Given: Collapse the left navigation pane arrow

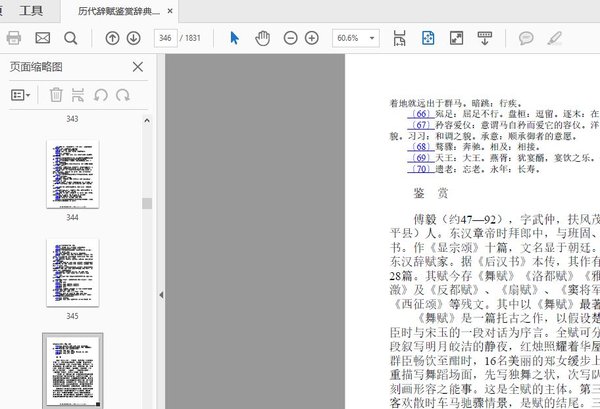Looking at the screenshot, I should [x=161, y=295].
